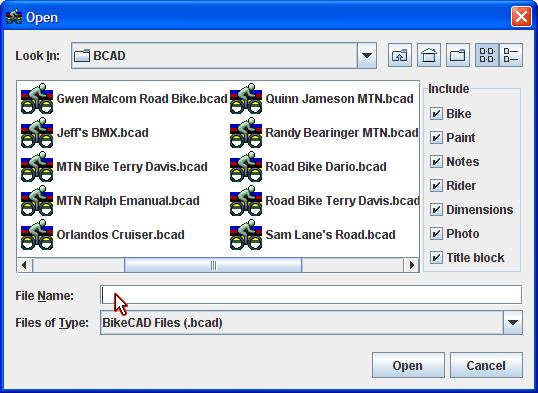Screen dimensions: 538x393
Task: Select MTN Bike Terry Davis.bcad file name
Action: click(132, 166)
